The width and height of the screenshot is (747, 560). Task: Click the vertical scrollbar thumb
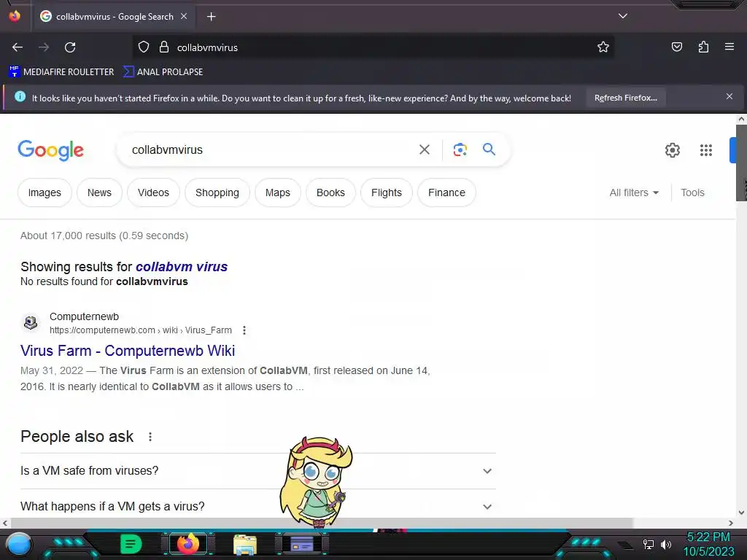[x=741, y=163]
